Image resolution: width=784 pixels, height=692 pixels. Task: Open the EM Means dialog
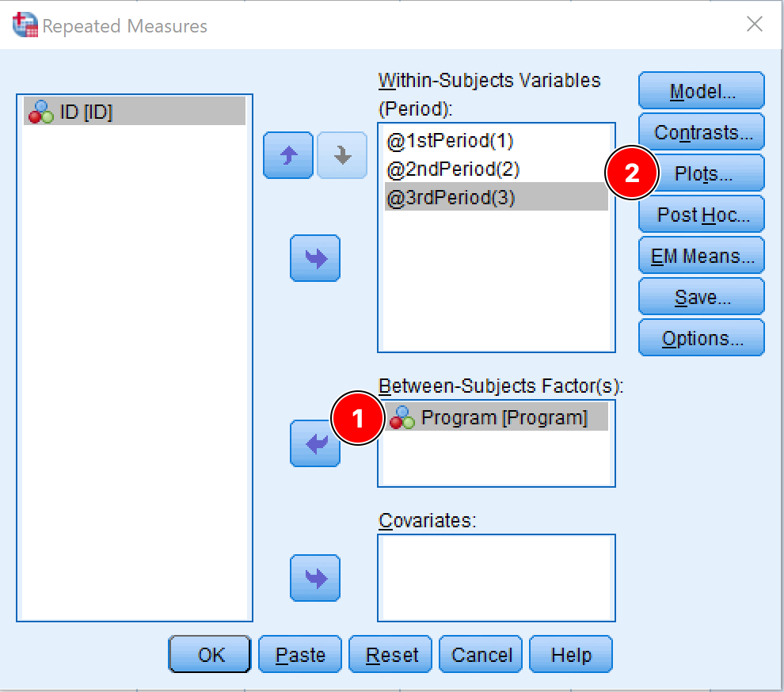701,255
